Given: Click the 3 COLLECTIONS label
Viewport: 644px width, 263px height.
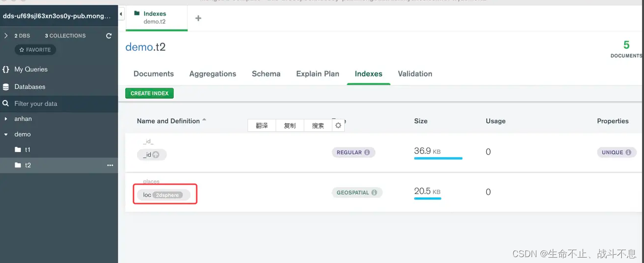Looking at the screenshot, I should pyautogui.click(x=65, y=36).
